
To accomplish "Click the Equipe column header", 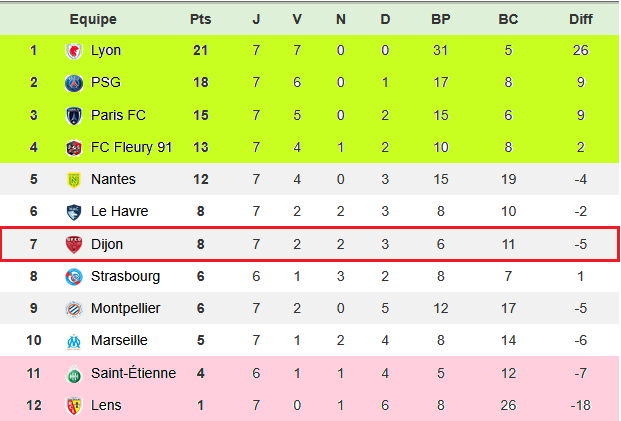I will pos(93,19).
